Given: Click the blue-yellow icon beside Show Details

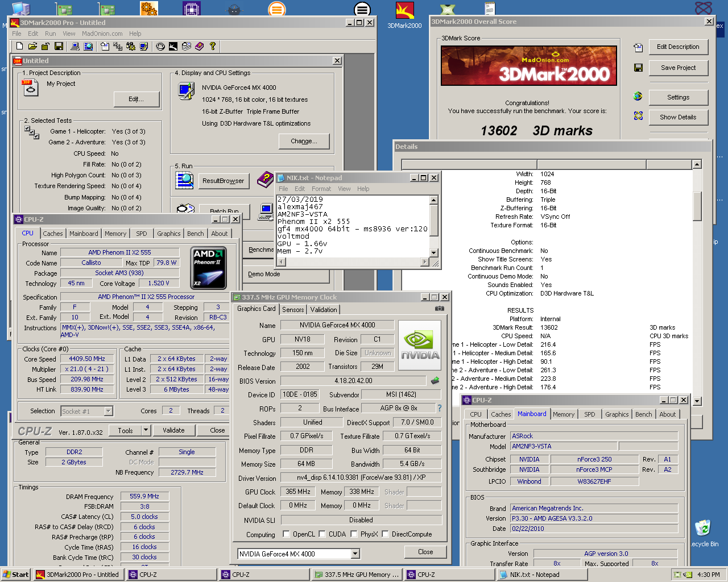Looking at the screenshot, I should 638,116.
